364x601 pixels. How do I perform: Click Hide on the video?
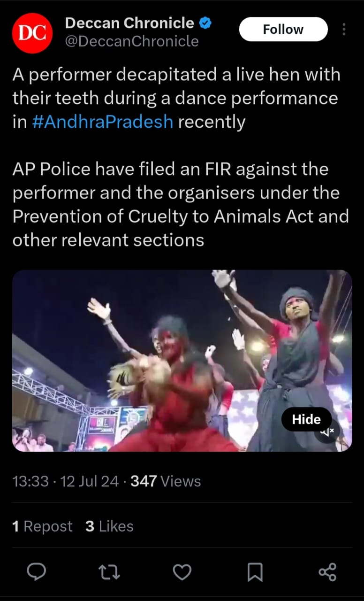306,419
